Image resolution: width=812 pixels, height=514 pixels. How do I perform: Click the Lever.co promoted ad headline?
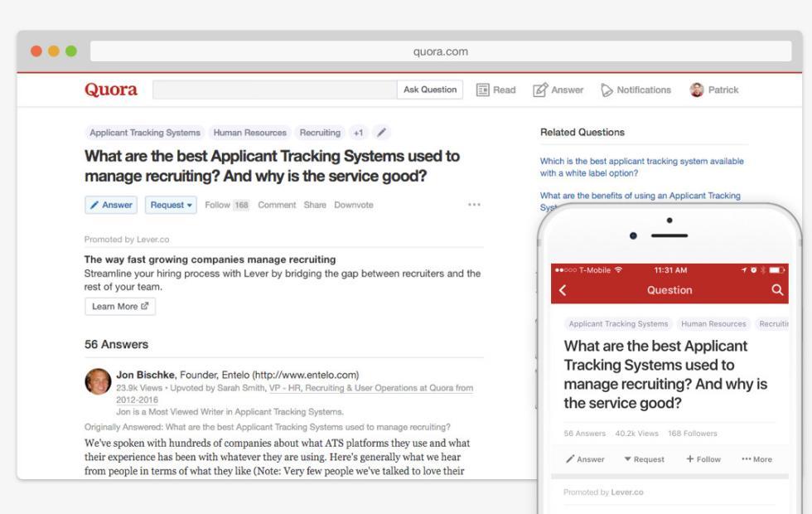[x=210, y=259]
